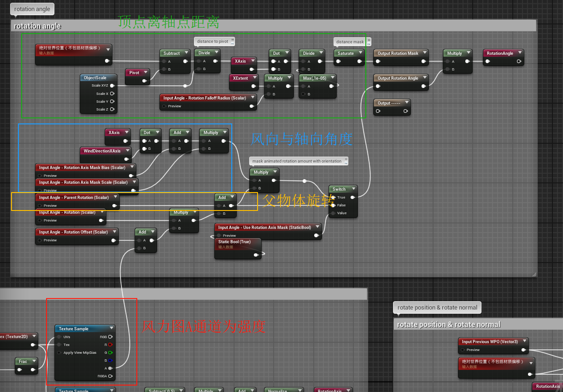Toggle Preview on Rotation Falloff Radius node
The image size is (563, 392).
(x=164, y=106)
